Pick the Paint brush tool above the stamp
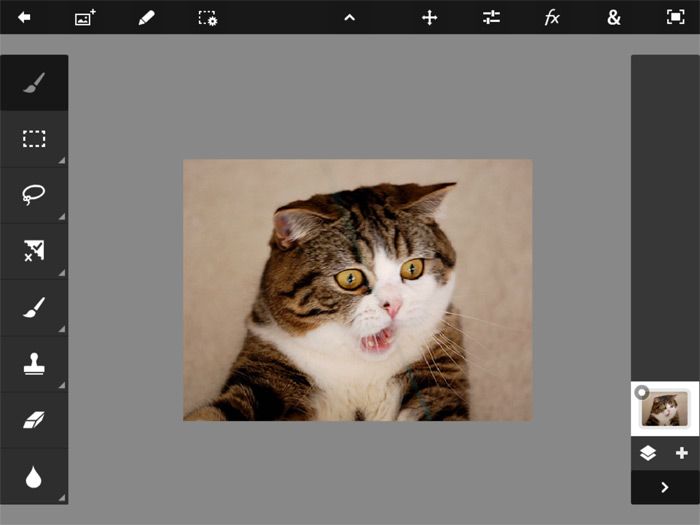 coord(34,307)
